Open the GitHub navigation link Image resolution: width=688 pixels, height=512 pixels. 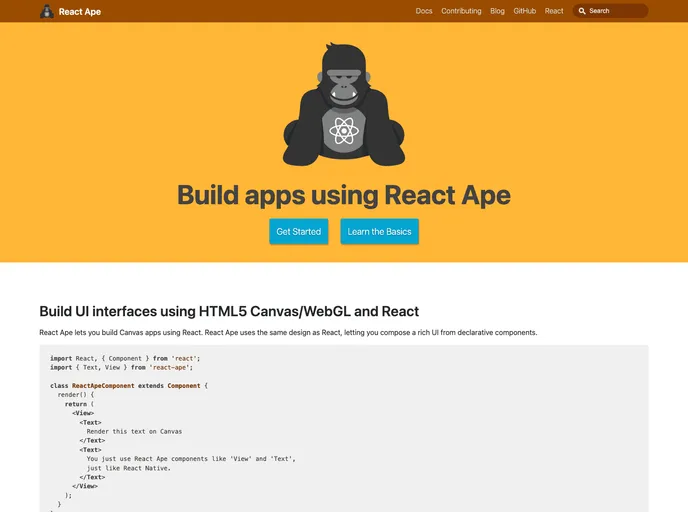pos(524,11)
